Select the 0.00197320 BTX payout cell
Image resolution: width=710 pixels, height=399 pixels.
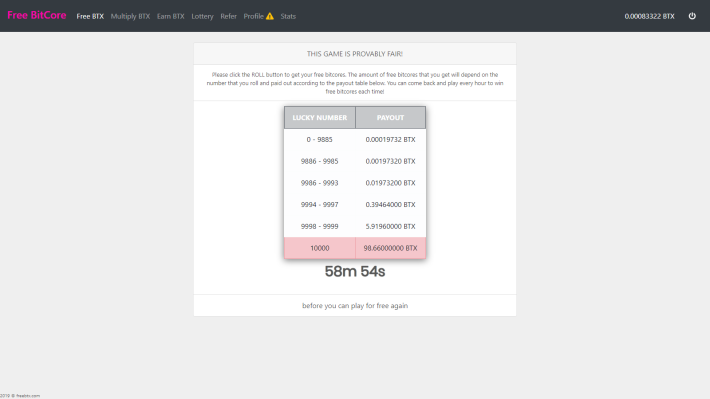[x=390, y=161]
